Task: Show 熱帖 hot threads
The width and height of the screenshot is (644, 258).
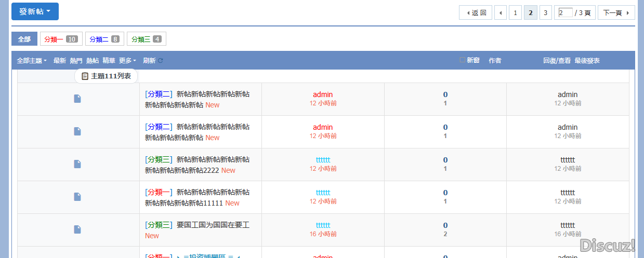Action: click(93, 61)
